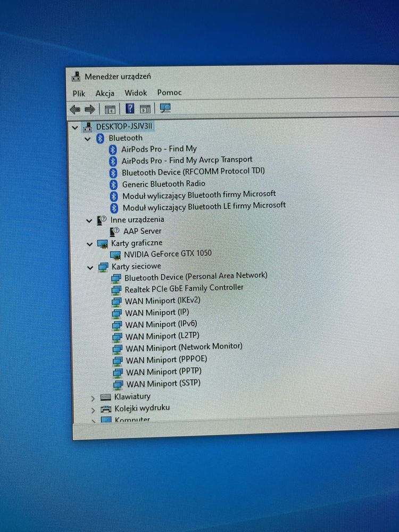This screenshot has height=532, width=399.
Task: Click the icon of Generic Bluetooth Radio
Action: [114, 185]
